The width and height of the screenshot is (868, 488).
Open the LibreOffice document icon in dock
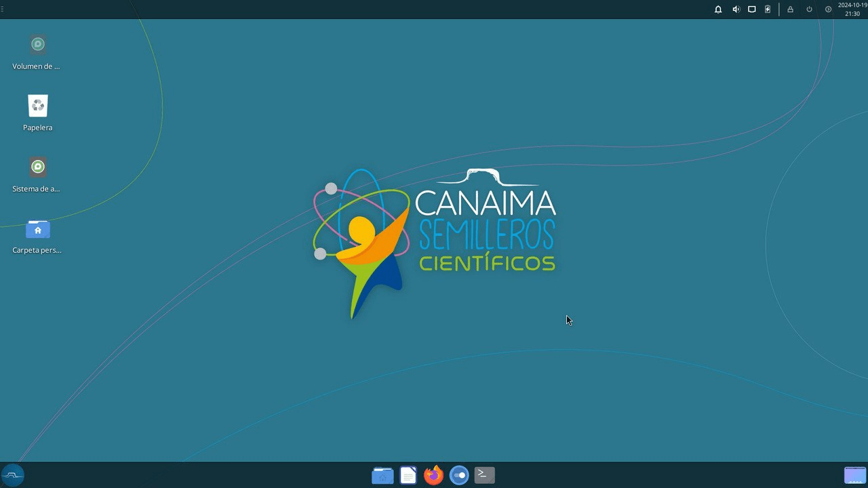pos(408,475)
